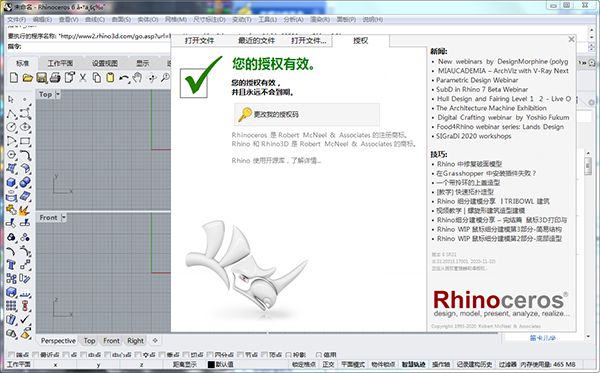Toggle the 停用 osnap disable option
The height and width of the screenshot is (373, 600).
(319, 355)
